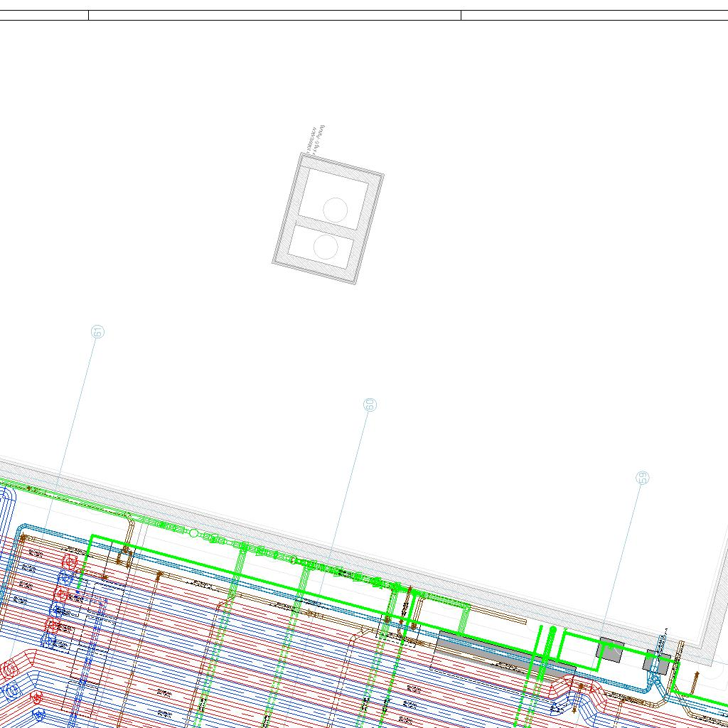Select upper circle in the twin-chamber structure
This screenshot has width=728, height=728.
pos(335,210)
